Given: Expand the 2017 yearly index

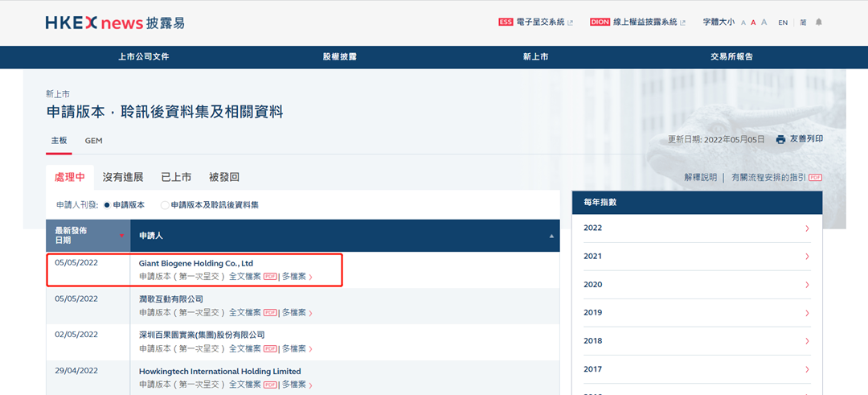Looking at the screenshot, I should 697,369.
